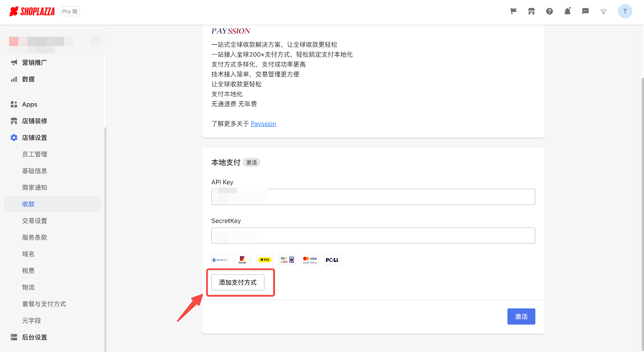Select 收款 in sidebar
The height and width of the screenshot is (352, 644).
click(x=52, y=204)
